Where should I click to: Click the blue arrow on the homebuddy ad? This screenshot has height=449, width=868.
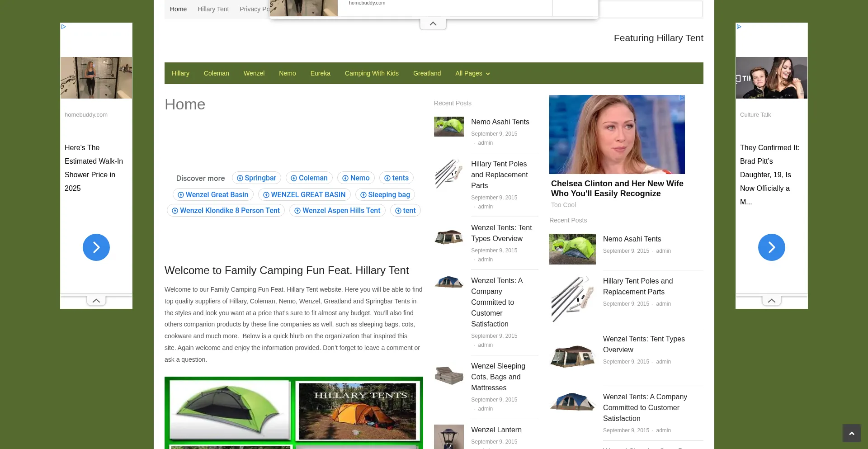[96, 247]
